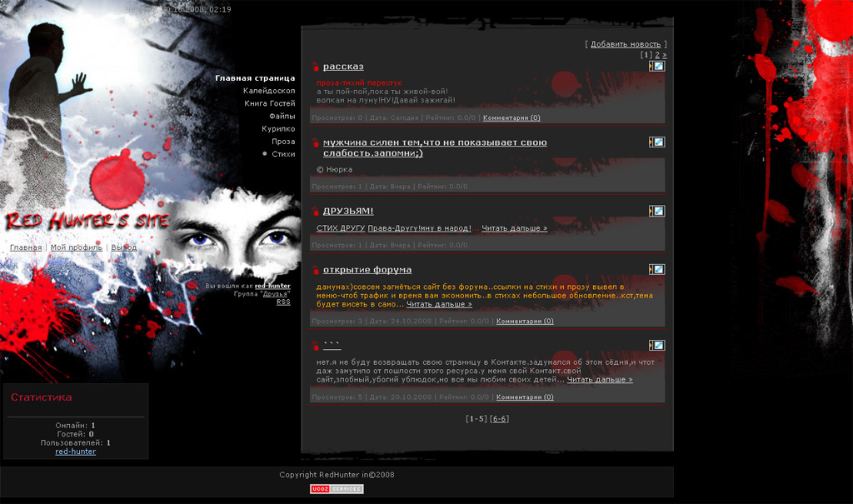Click "Читать дальше" in the "ДРУЗЬЯМ!" post
This screenshot has height=504, width=853.
(x=515, y=228)
